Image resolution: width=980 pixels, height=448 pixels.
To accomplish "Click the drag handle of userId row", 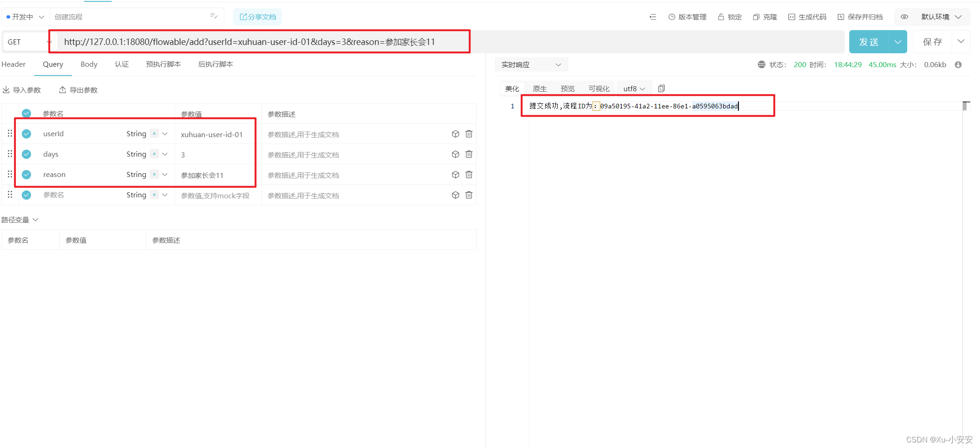I will (10, 133).
